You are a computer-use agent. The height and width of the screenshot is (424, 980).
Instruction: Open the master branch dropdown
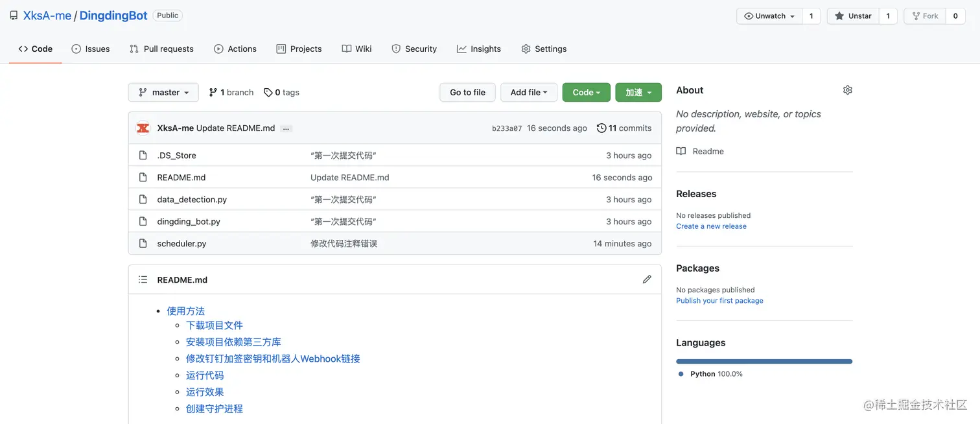click(x=163, y=92)
